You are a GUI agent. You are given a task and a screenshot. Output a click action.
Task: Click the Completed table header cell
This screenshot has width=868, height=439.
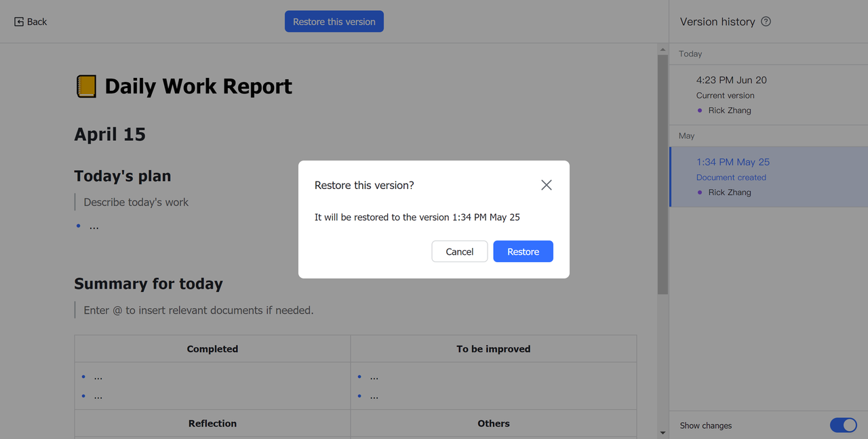pyautogui.click(x=212, y=349)
